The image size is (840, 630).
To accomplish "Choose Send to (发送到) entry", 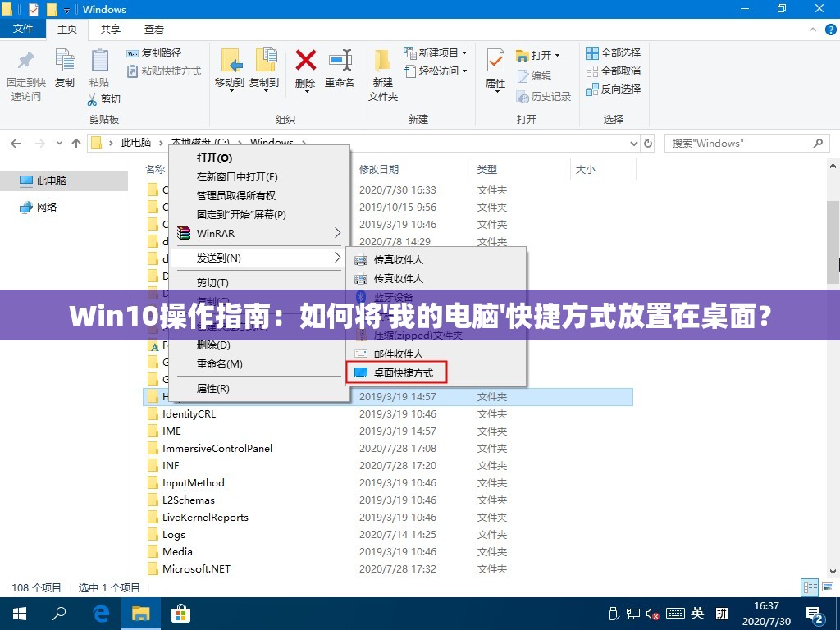I will coord(260,258).
